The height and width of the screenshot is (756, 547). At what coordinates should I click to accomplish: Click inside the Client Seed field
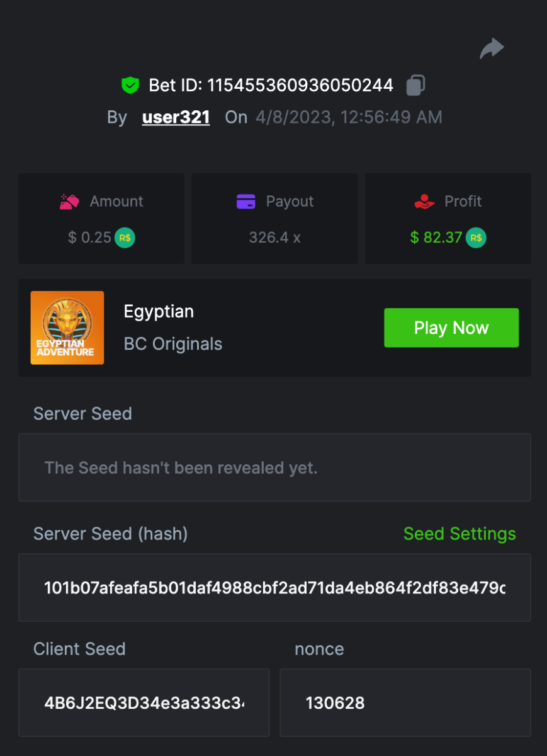coord(144,702)
